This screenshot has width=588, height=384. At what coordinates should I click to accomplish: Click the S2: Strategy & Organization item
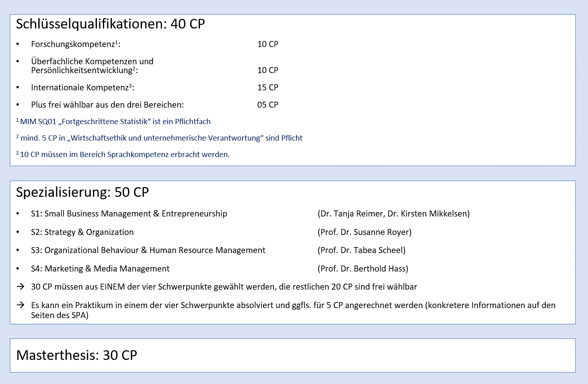click(82, 232)
